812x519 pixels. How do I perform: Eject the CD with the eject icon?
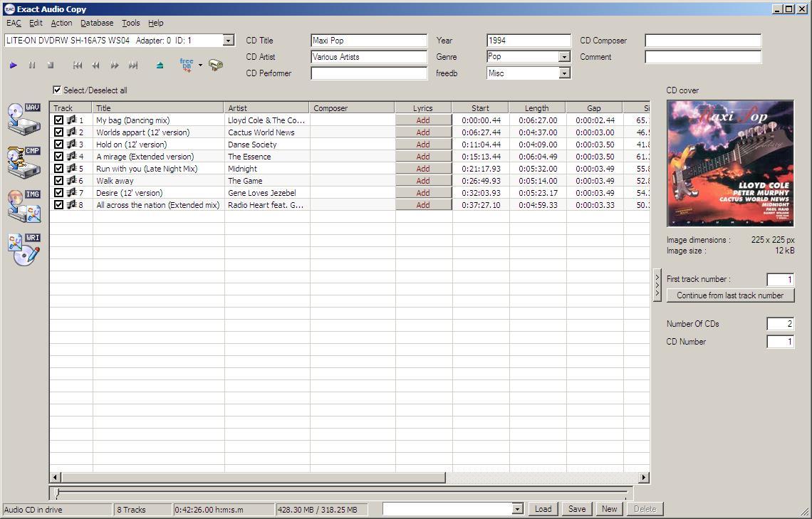click(x=160, y=65)
